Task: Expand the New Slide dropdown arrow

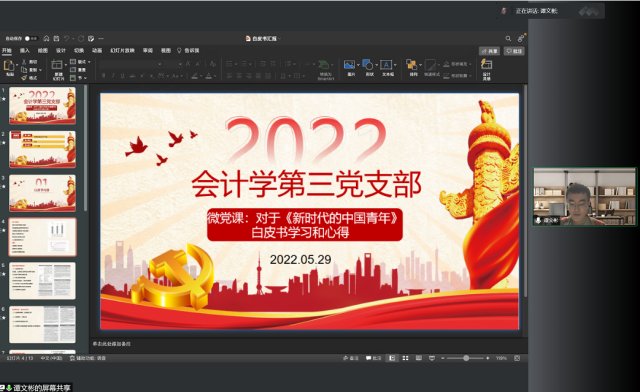Action: (66, 65)
